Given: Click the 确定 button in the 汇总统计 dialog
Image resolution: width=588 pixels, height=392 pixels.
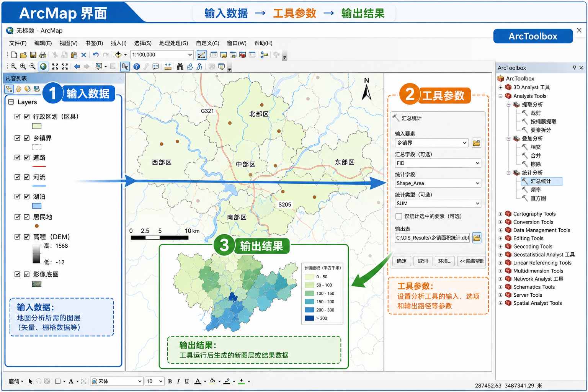Looking at the screenshot, I should pos(402,261).
